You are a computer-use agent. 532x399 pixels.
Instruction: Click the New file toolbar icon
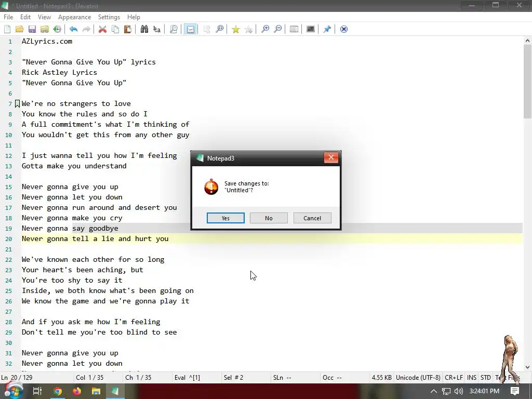pos(7,29)
